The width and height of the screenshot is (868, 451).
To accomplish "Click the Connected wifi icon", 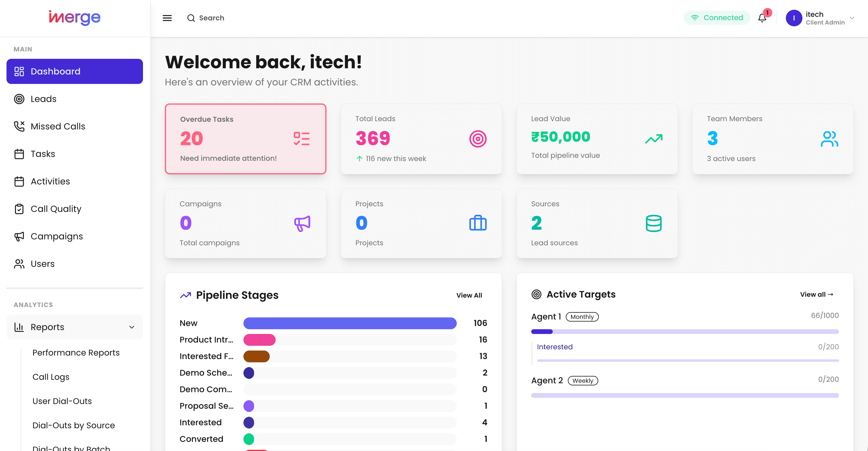I will coord(695,18).
